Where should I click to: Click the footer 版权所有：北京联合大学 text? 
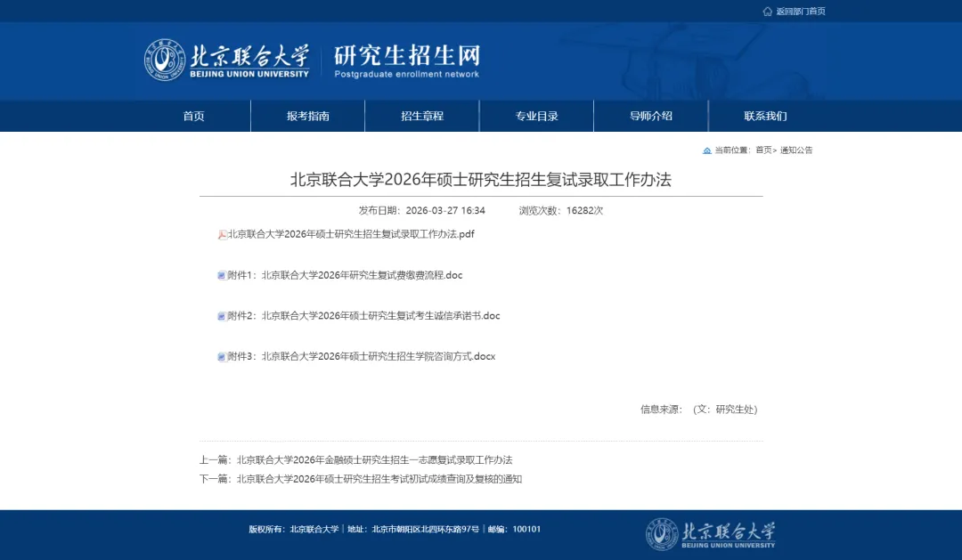point(293,530)
